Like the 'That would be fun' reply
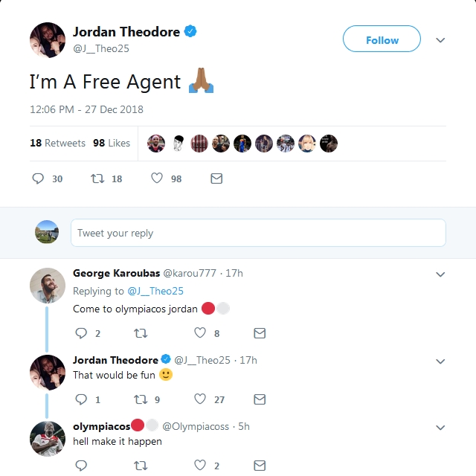Screen dimensions: 476x476 pyautogui.click(x=200, y=399)
